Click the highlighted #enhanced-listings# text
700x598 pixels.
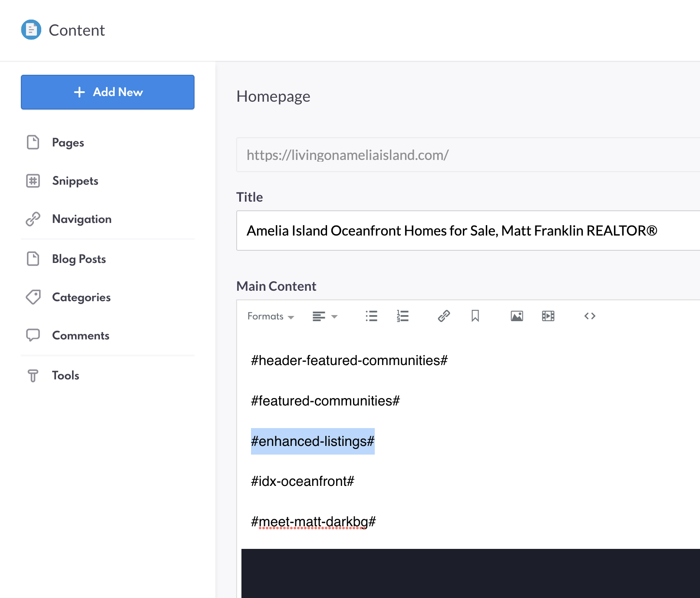[313, 441]
